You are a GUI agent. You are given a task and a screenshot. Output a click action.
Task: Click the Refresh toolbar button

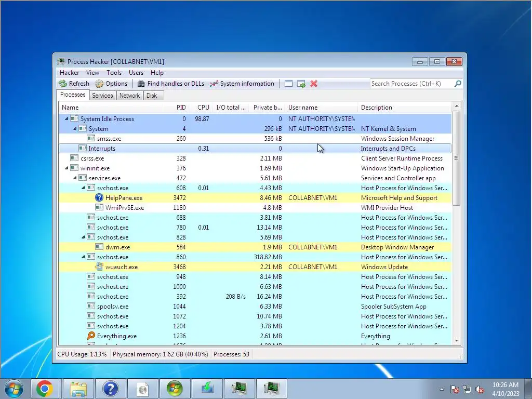[x=74, y=84]
